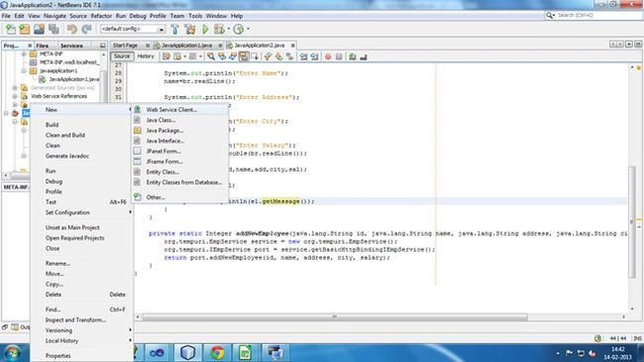Open the Local History submenu
The image size is (644, 362).
tap(81, 340)
